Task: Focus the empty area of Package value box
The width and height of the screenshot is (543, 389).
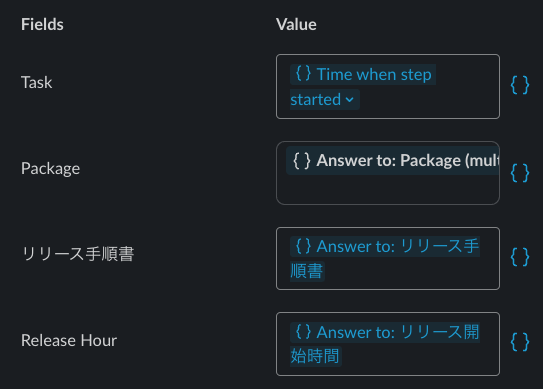Action: [388, 190]
